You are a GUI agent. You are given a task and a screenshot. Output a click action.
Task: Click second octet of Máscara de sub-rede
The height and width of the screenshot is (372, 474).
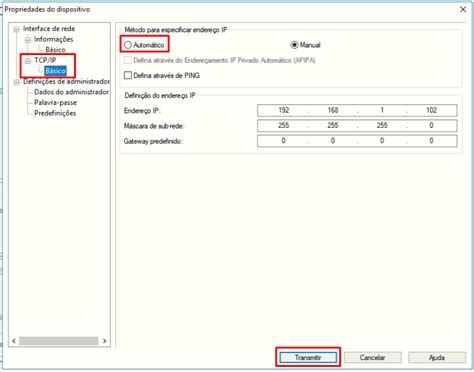click(x=333, y=125)
